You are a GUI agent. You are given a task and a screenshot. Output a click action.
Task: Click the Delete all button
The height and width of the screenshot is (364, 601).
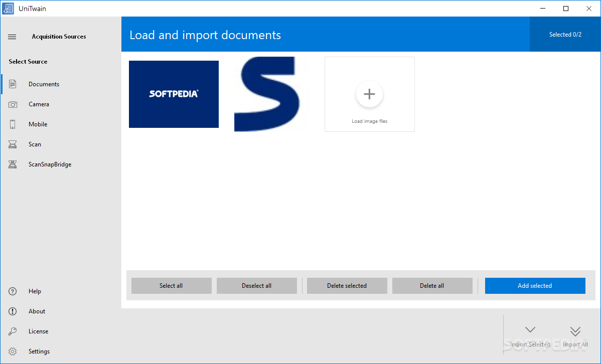click(432, 286)
